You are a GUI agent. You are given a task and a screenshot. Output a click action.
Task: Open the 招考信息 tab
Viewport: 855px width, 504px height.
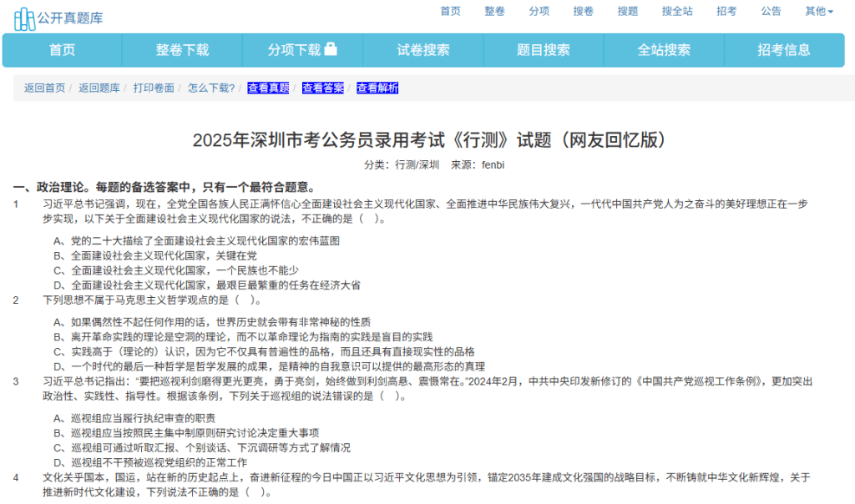pyautogui.click(x=784, y=50)
